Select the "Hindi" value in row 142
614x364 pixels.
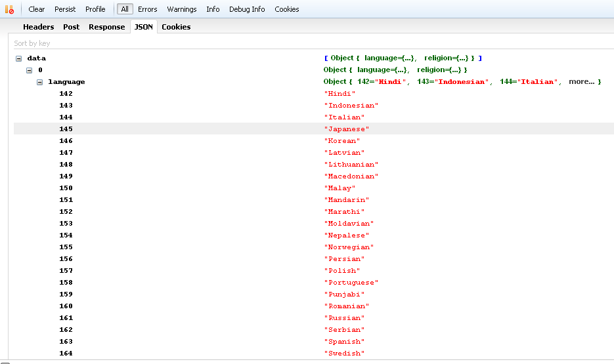340,93
